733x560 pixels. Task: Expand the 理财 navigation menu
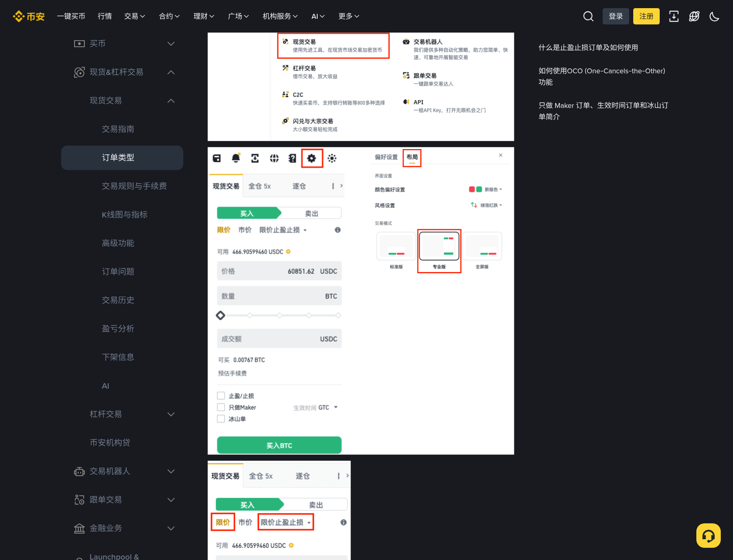point(204,16)
